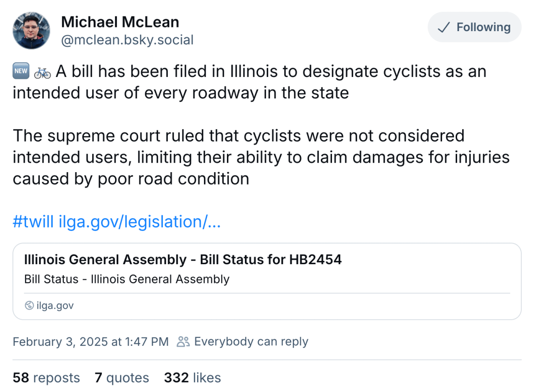This screenshot has height=392, width=536.
Task: Click the globe icon next to ilga.gov
Action: pyautogui.click(x=28, y=305)
